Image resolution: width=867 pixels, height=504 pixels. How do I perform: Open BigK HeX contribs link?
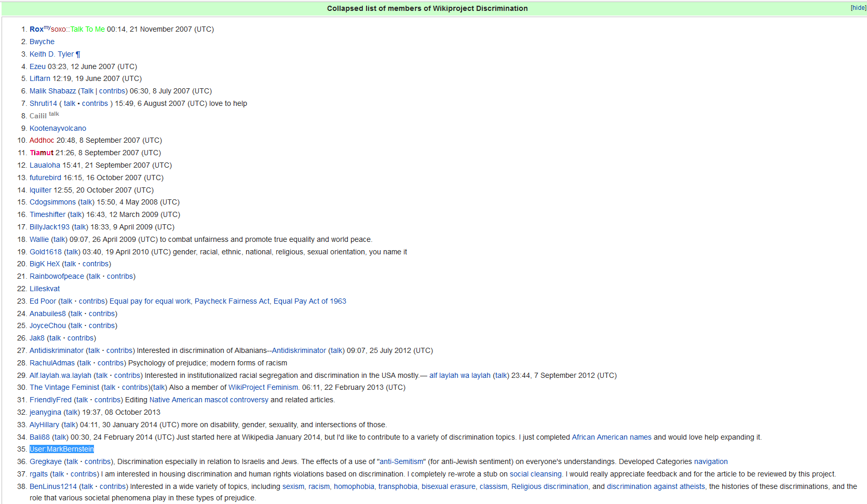tap(96, 264)
